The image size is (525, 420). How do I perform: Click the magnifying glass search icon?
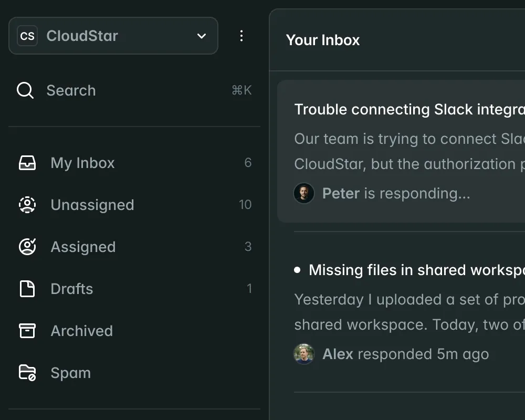click(x=24, y=90)
